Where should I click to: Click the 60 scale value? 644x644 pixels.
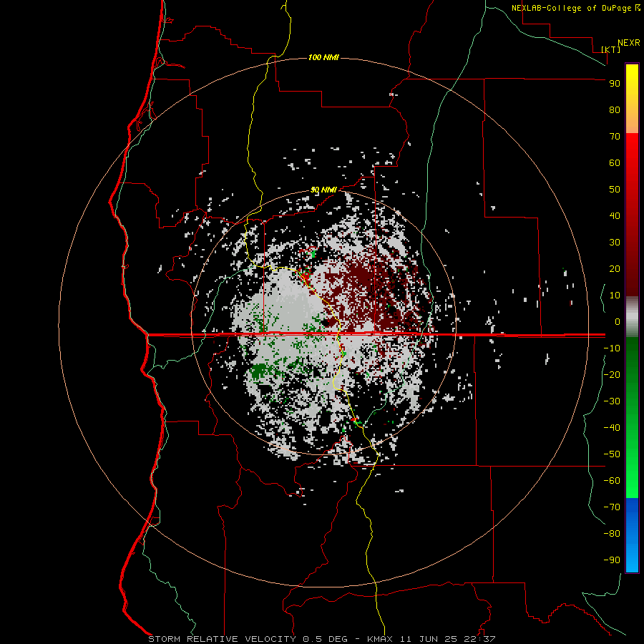pos(615,162)
